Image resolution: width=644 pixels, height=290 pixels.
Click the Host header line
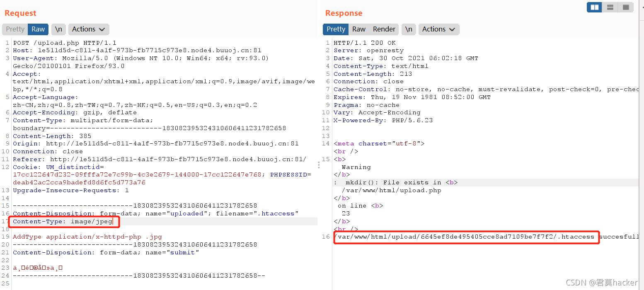coord(137,51)
